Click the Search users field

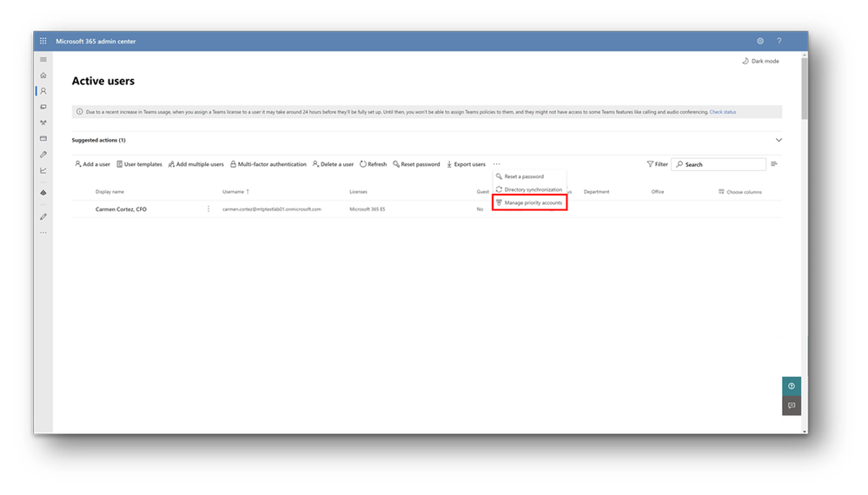coord(719,164)
